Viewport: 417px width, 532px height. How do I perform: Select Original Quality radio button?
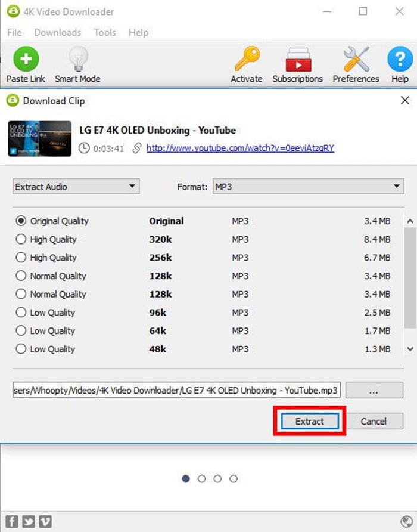(x=21, y=221)
